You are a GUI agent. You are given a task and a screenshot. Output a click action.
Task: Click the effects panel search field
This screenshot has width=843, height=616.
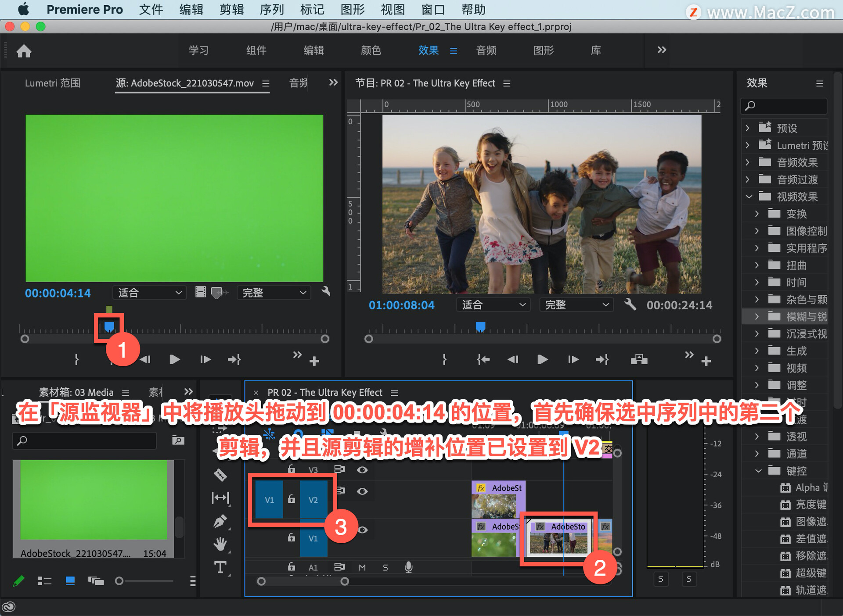(784, 106)
